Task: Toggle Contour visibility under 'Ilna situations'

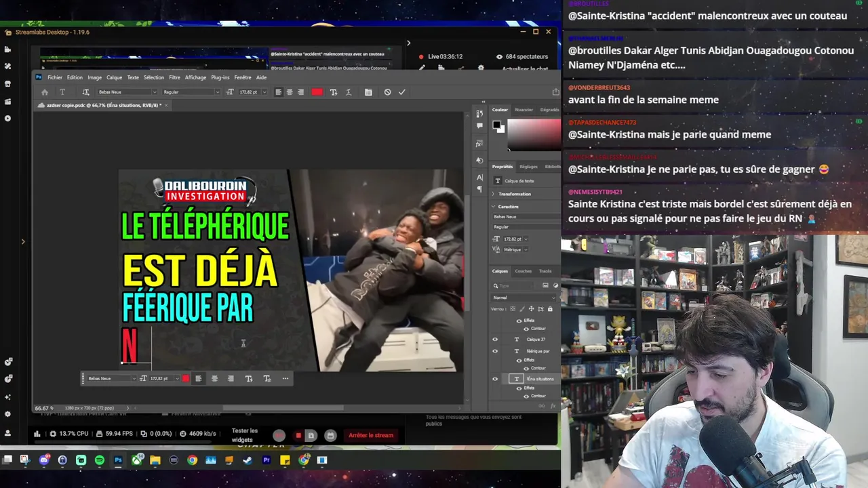Action: (526, 396)
